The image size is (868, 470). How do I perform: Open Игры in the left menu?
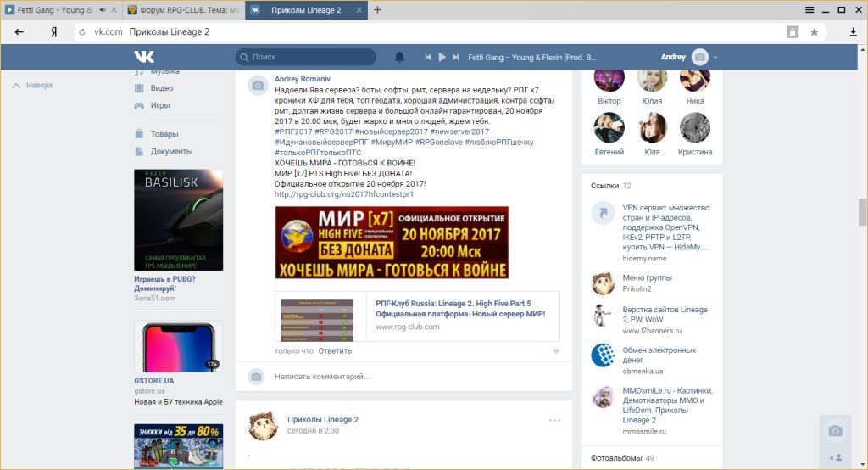160,105
